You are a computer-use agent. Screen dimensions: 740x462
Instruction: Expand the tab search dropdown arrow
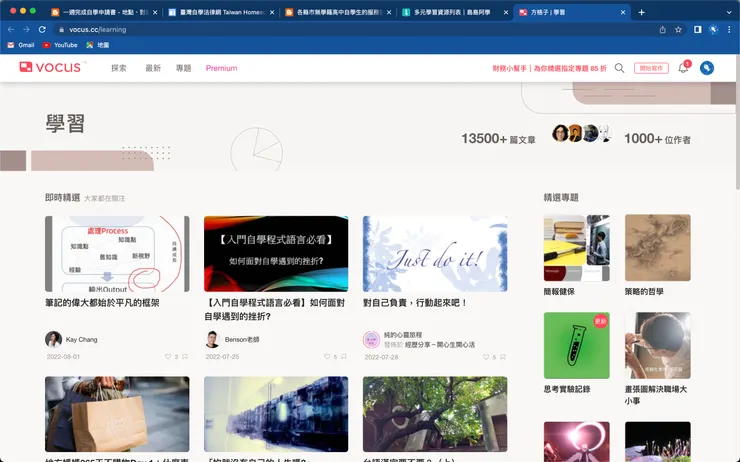point(729,12)
